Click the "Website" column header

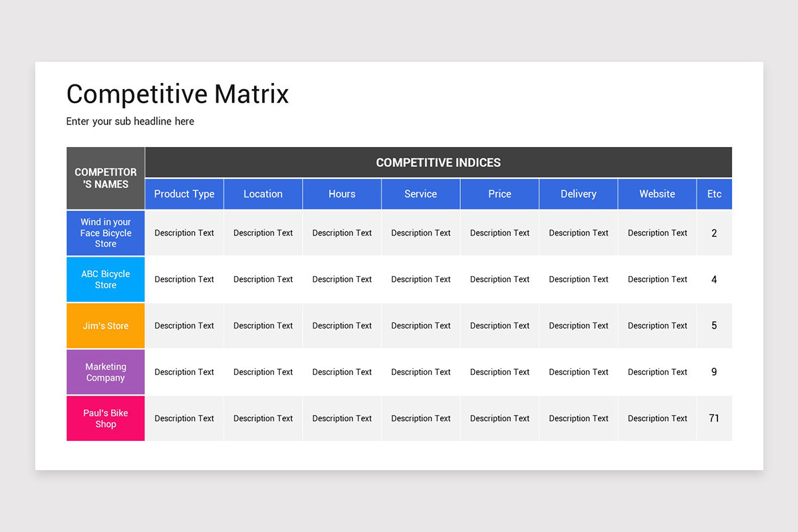656,194
